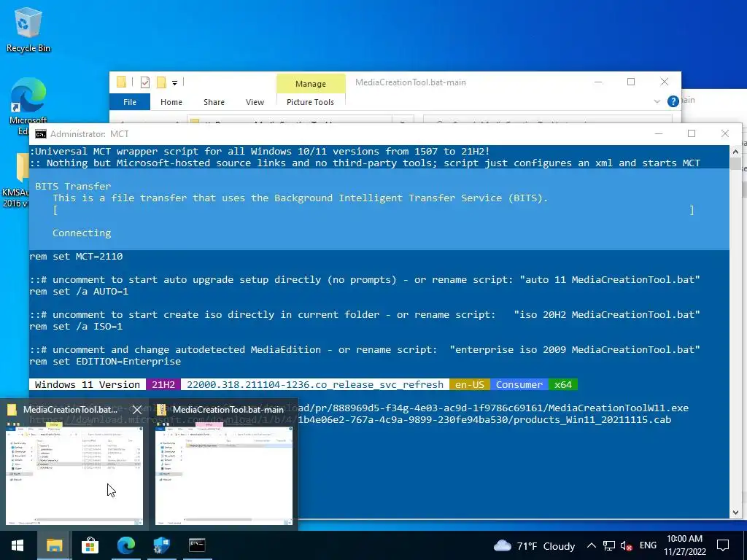Click the New Folder icon in Explorer's quick access toolbar
This screenshot has width=747, height=560.
161,82
